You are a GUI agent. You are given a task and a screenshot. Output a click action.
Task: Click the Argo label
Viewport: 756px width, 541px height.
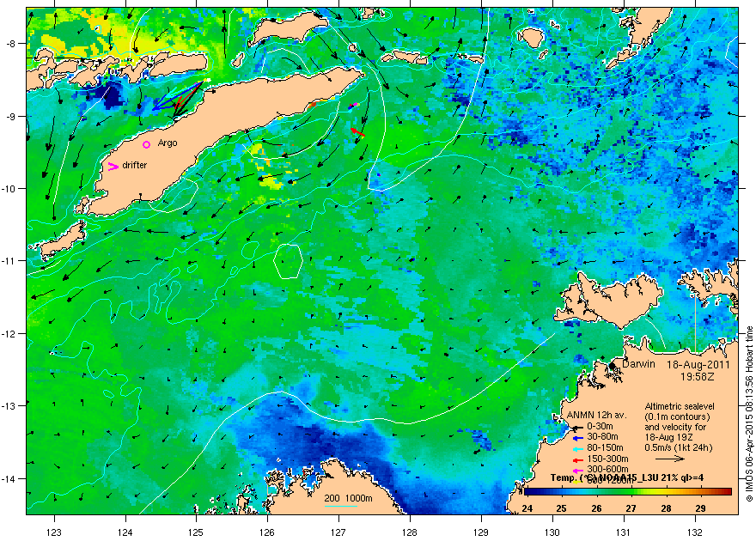(x=168, y=143)
